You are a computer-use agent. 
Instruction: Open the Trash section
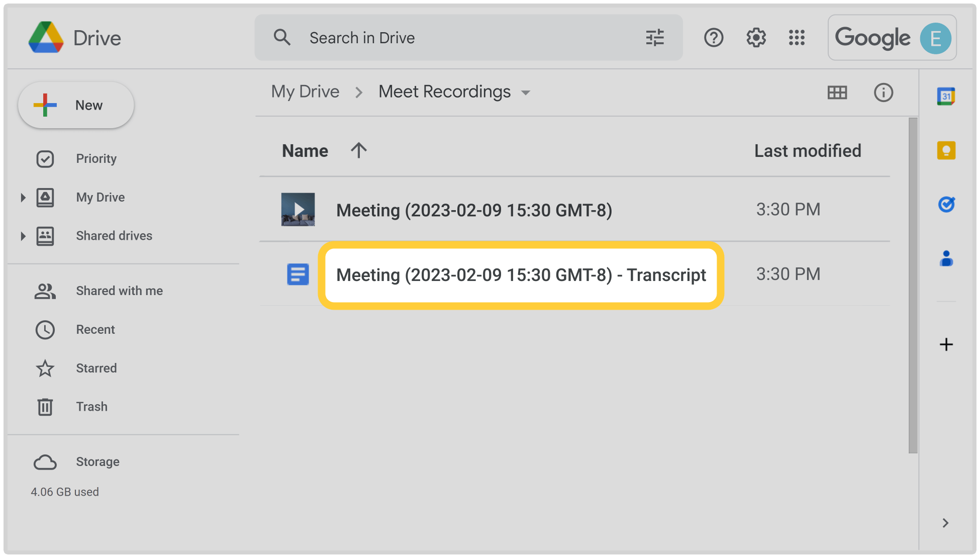point(91,407)
